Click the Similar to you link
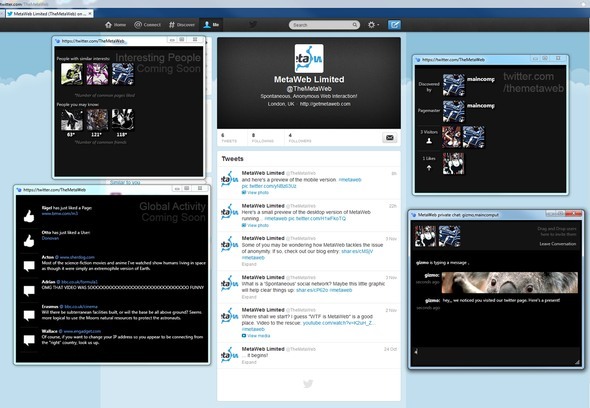 tap(125, 182)
